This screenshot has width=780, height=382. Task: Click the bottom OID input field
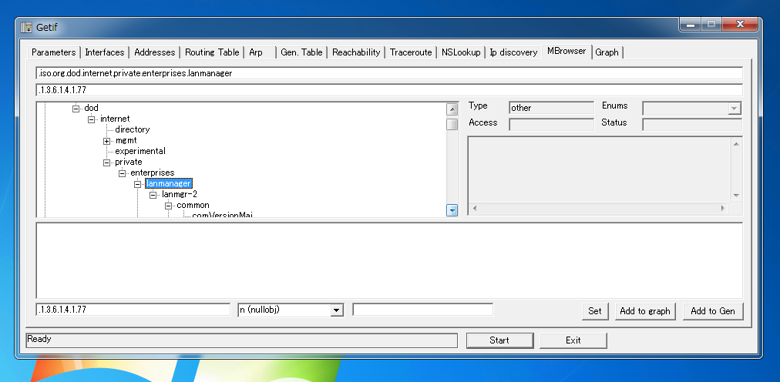click(133, 309)
